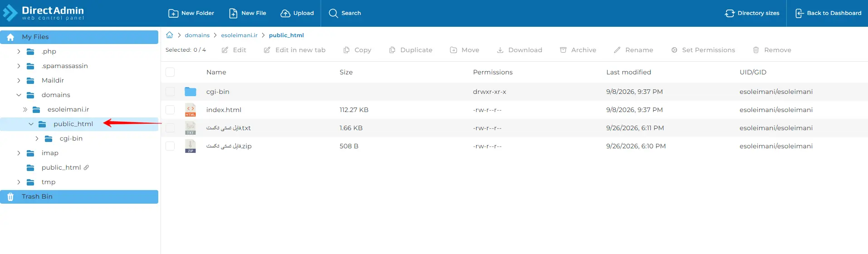Expand the Maildir folder tree

pos(19,80)
